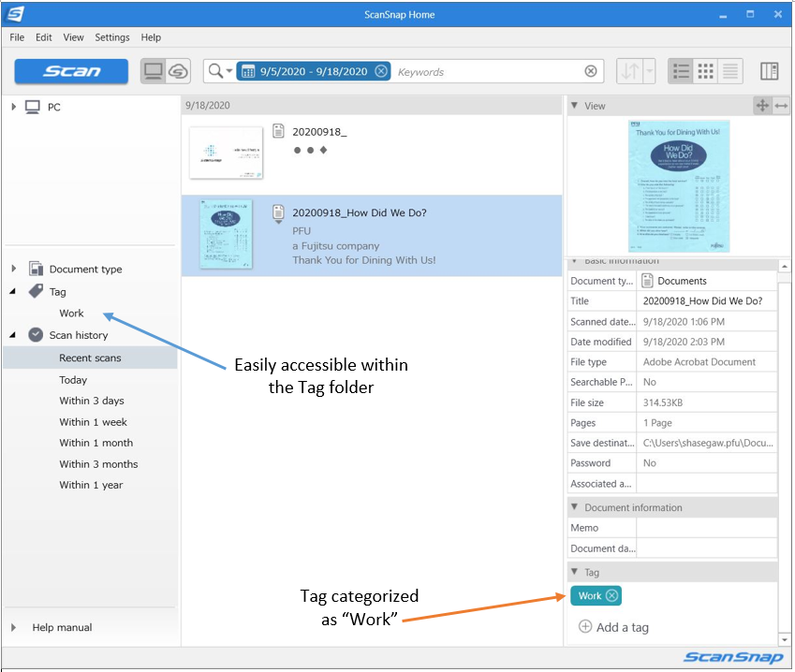Click the Tag label icon in sidebar
795x672 pixels.
tap(36, 291)
